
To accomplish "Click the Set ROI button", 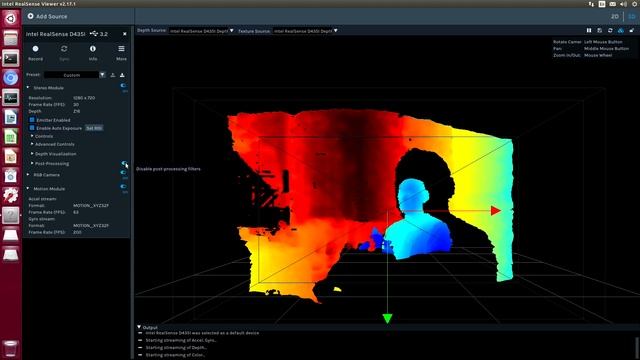I will pos(94,128).
